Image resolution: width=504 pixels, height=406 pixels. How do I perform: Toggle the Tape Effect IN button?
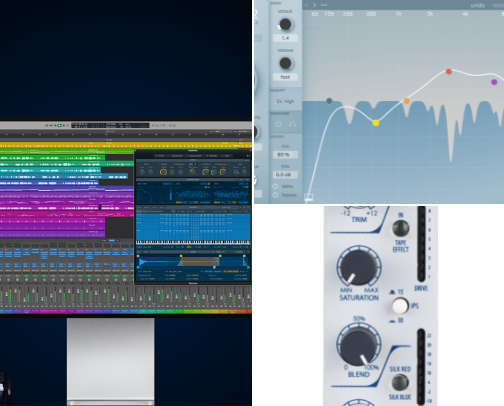[x=400, y=228]
